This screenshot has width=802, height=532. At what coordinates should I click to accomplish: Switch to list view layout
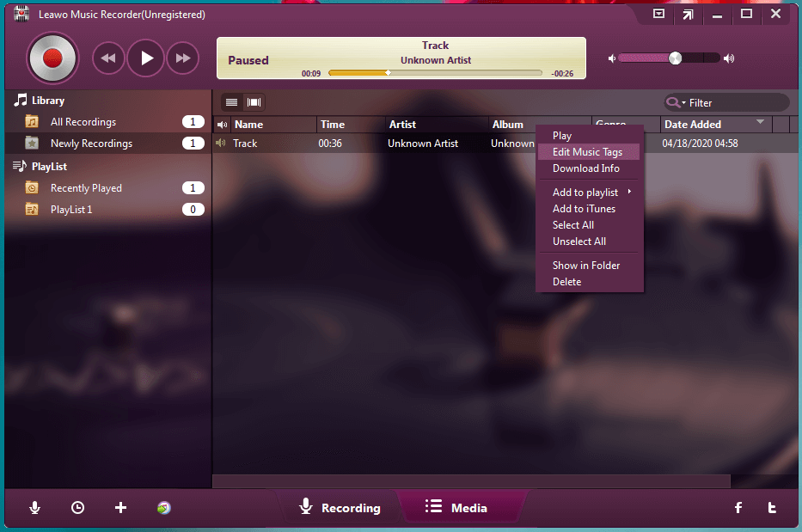point(232,102)
